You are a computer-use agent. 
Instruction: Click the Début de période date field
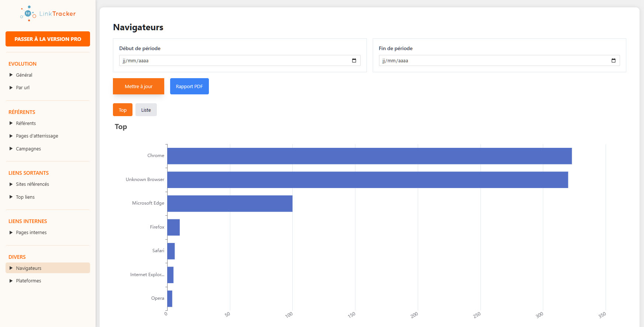233,60
